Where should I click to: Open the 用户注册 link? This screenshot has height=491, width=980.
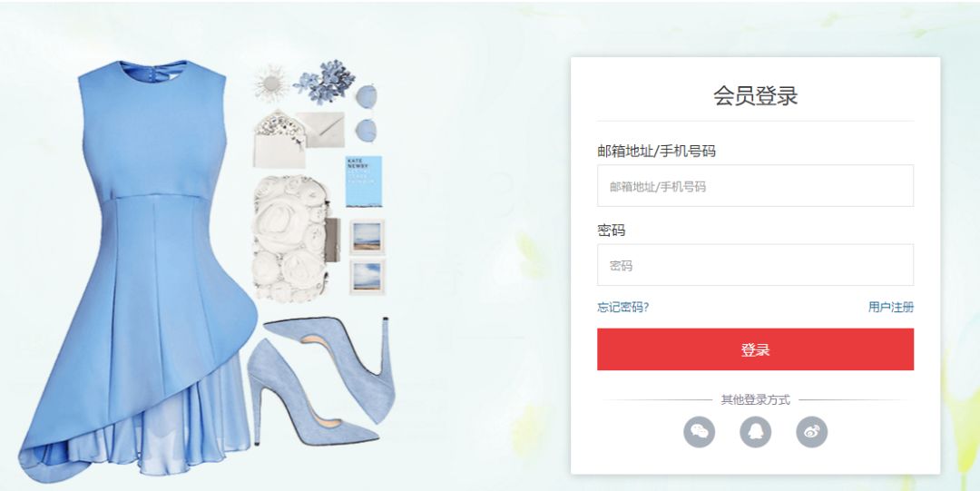891,307
